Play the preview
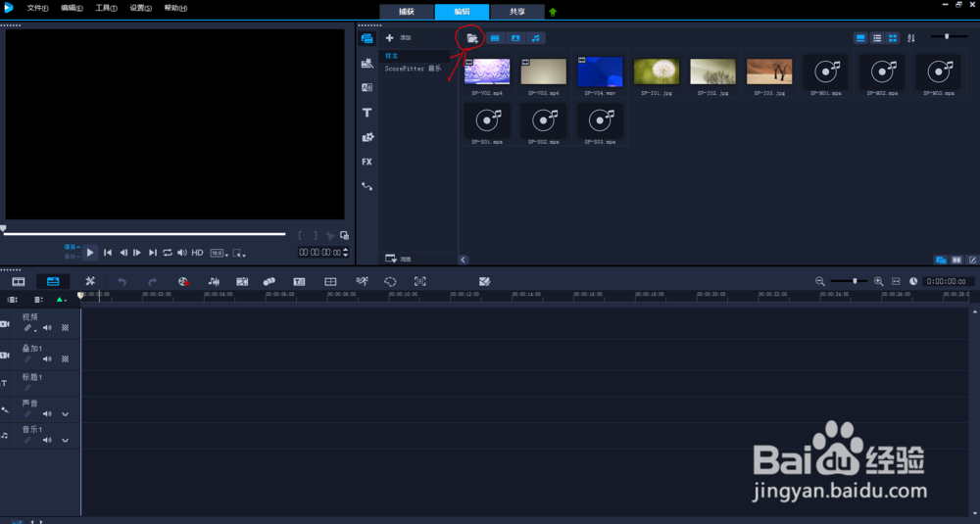The width and height of the screenshot is (980, 524). 90,253
